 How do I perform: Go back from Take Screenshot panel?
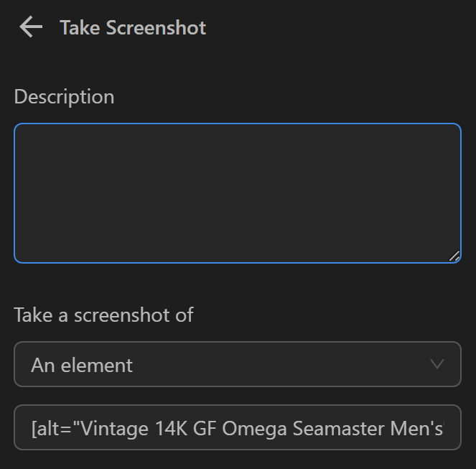coord(31,27)
